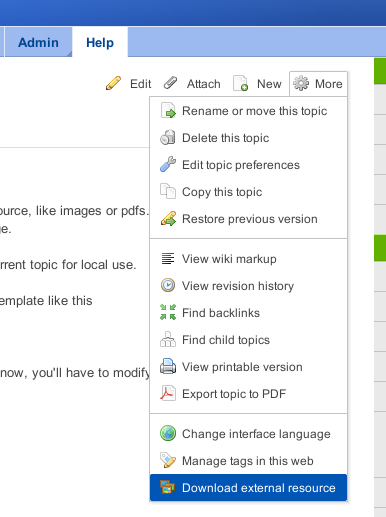Click the trash icon for Delete this topic
Viewport: 386px width, 517px height.
point(168,138)
